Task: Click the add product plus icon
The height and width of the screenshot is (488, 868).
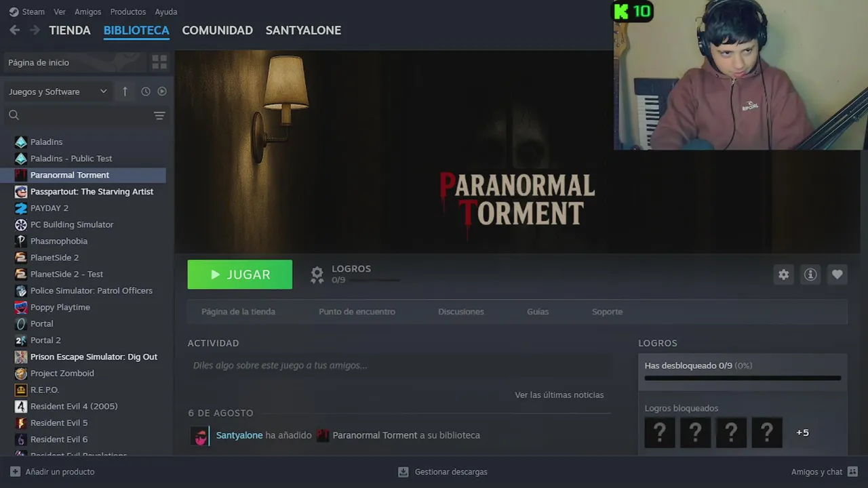Action: 15,472
